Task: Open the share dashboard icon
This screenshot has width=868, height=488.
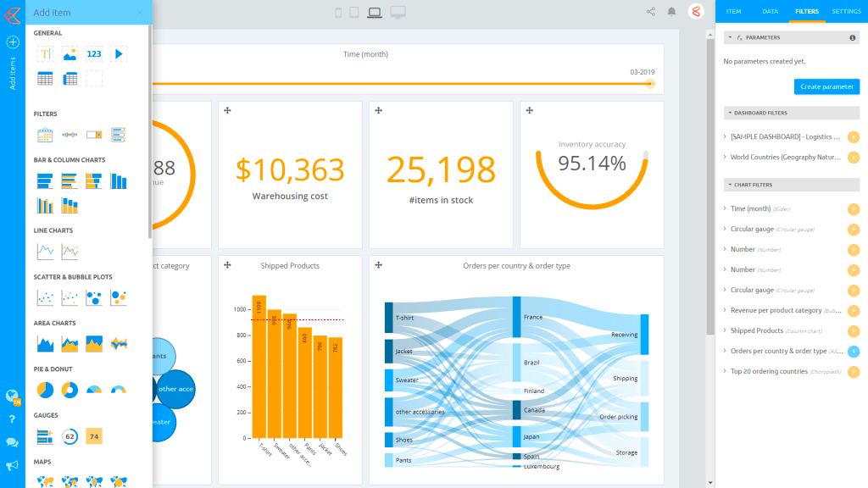Action: 650,12
